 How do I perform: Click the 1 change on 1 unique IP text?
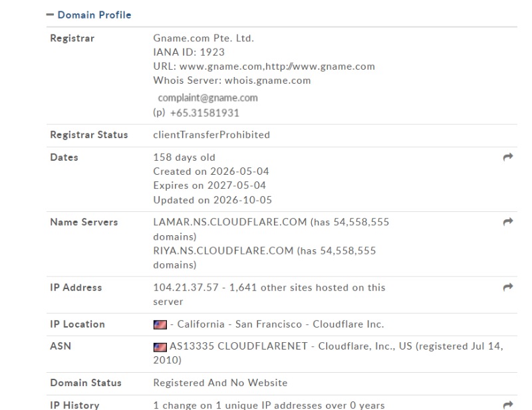(269, 405)
